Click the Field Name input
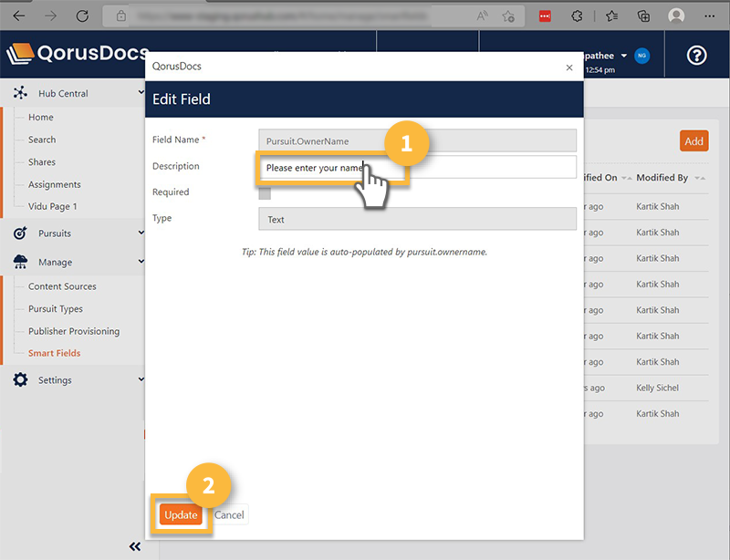Viewport: 730px width, 560px height. (417, 140)
